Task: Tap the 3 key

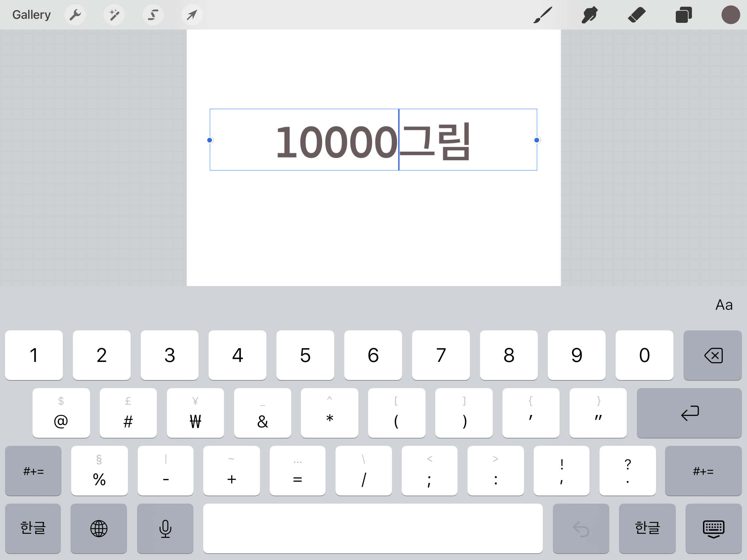Action: [x=170, y=355]
